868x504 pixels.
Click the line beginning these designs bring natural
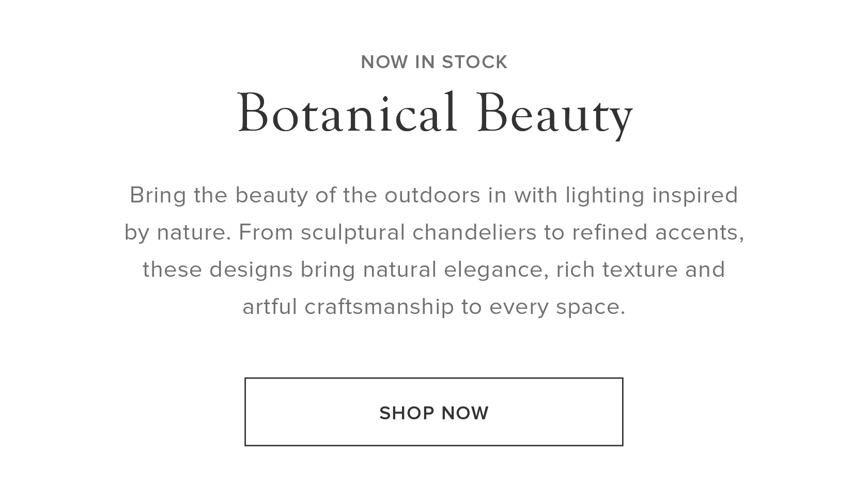click(x=434, y=270)
